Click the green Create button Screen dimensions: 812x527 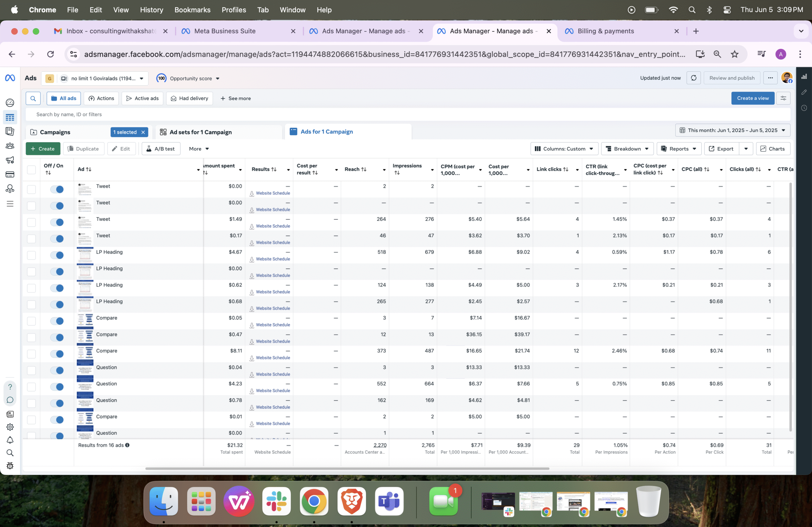43,149
